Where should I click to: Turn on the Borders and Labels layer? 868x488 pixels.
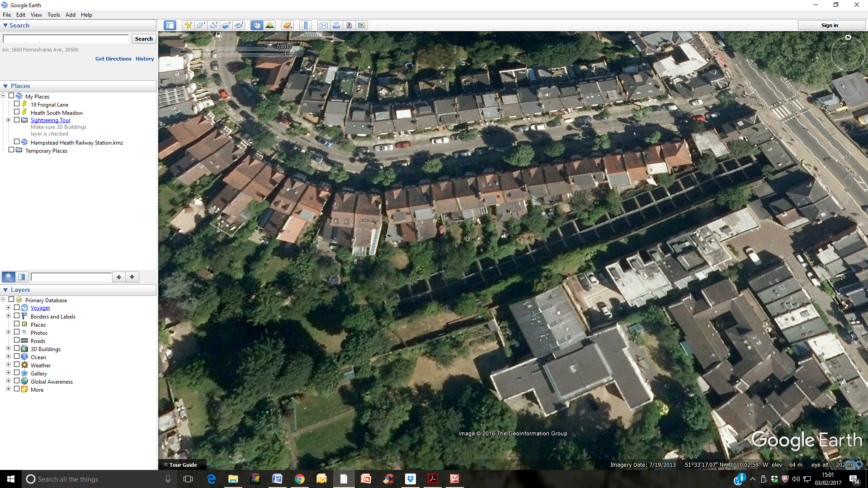[x=17, y=316]
